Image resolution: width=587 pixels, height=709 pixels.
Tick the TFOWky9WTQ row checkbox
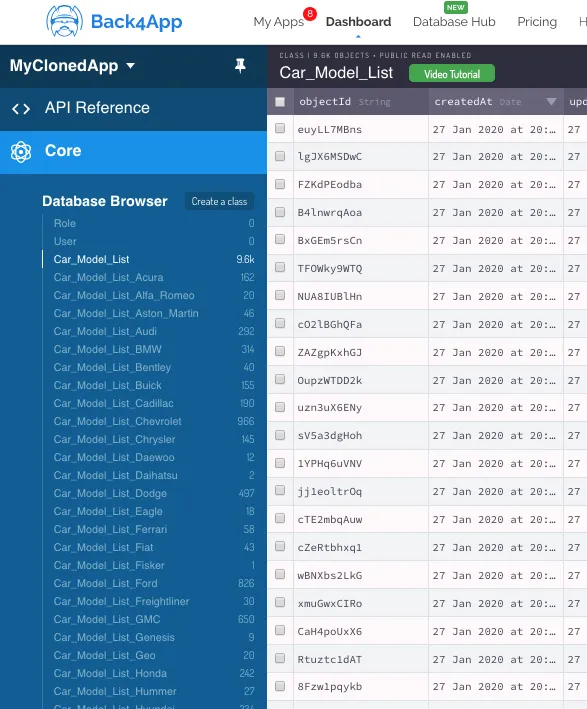tap(280, 267)
